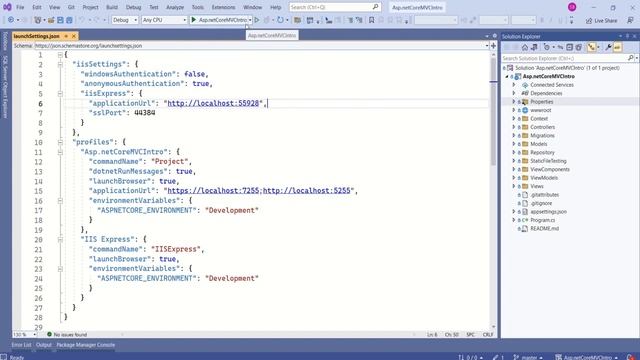Click the No issues found indicator

pos(67,334)
